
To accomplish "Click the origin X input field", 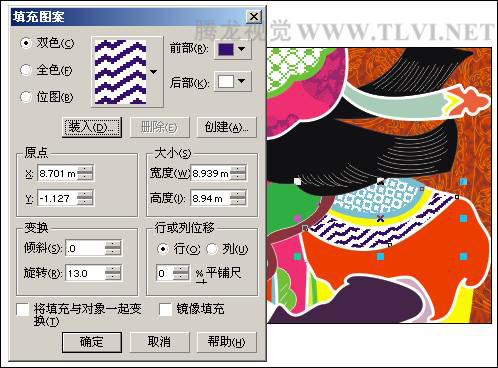I will point(57,173).
